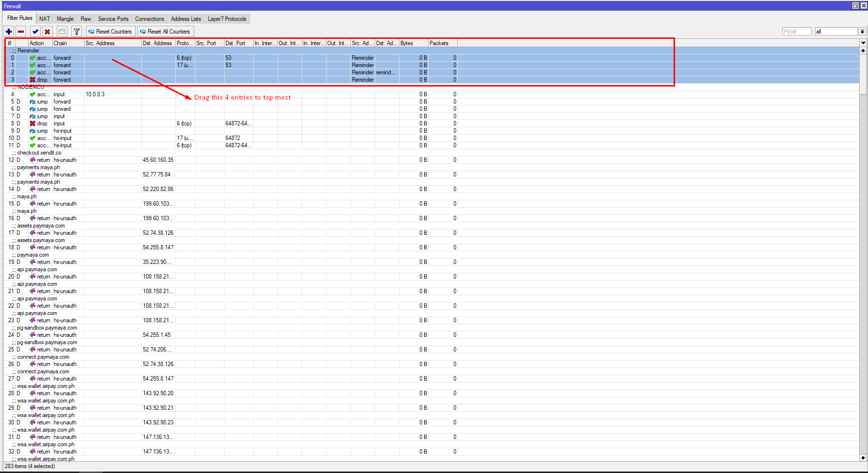Click the jump action icon on rule 5

coord(33,102)
